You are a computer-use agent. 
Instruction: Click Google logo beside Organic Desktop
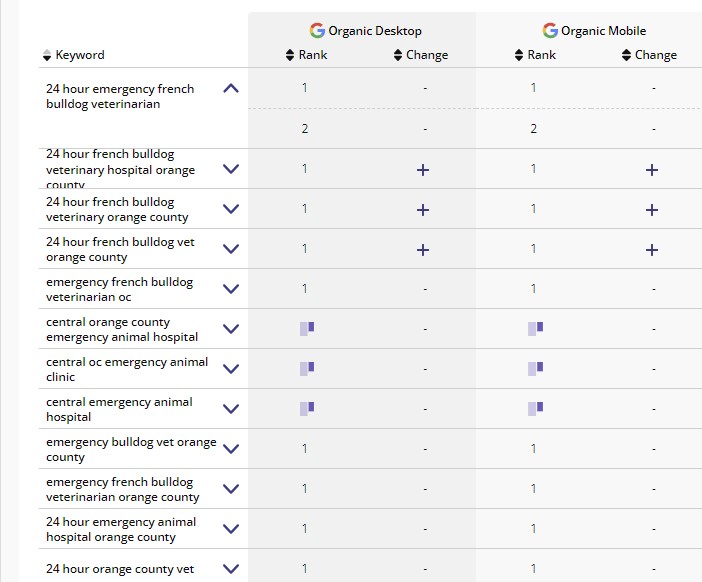(x=317, y=31)
